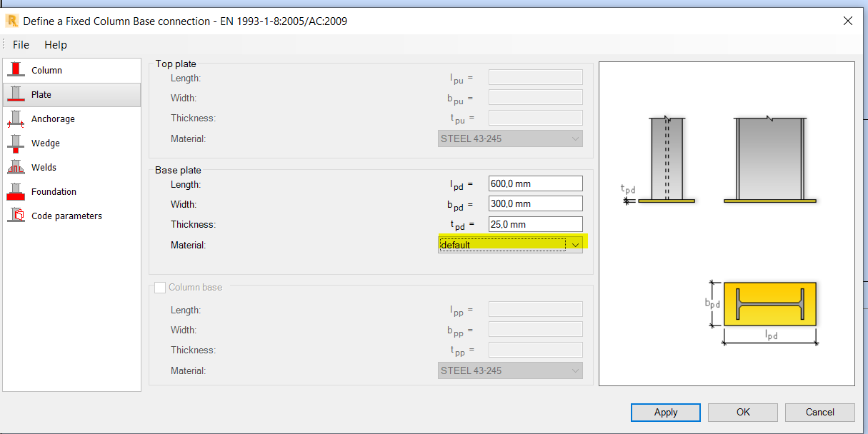Click the Column base Thickness field
The height and width of the screenshot is (434, 868).
pos(536,350)
